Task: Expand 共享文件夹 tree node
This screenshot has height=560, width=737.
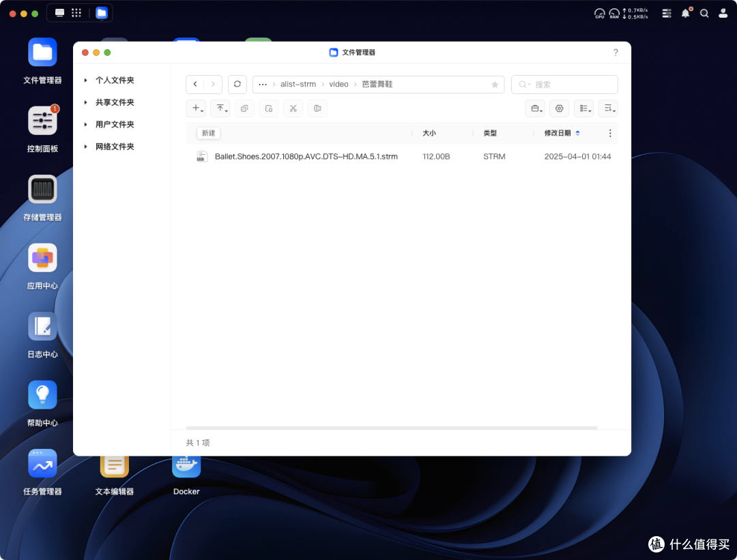Action: pos(85,102)
